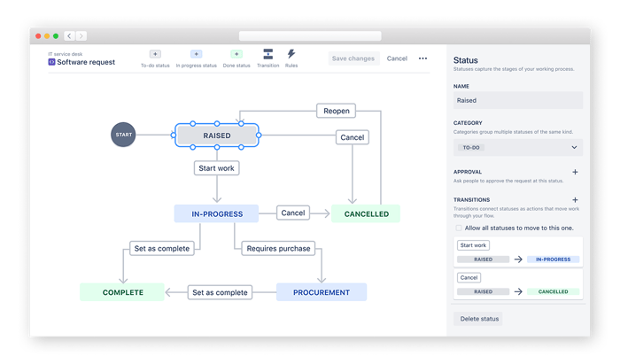
Task: Click the green macOS zoom window button
Action: tap(56, 36)
